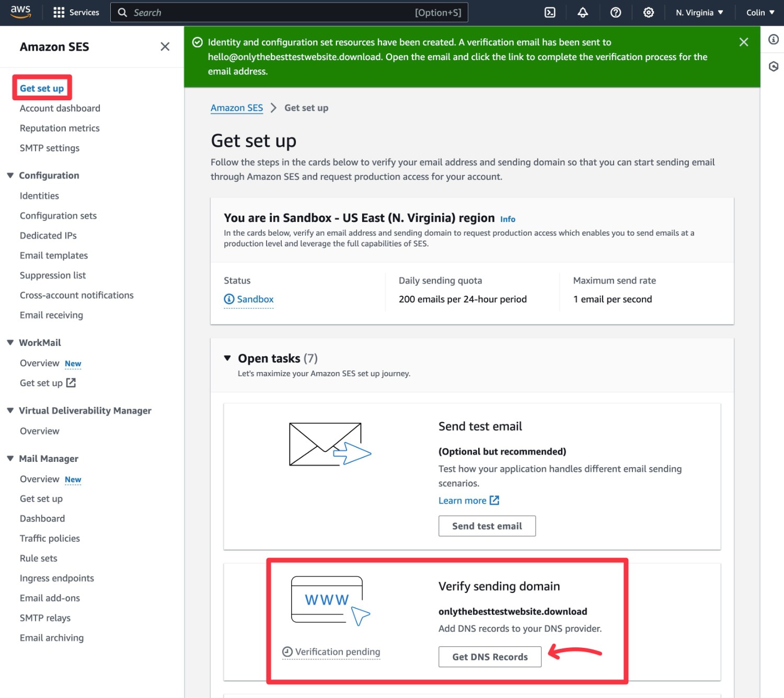
Task: Open the Colin account dropdown
Action: 760,13
